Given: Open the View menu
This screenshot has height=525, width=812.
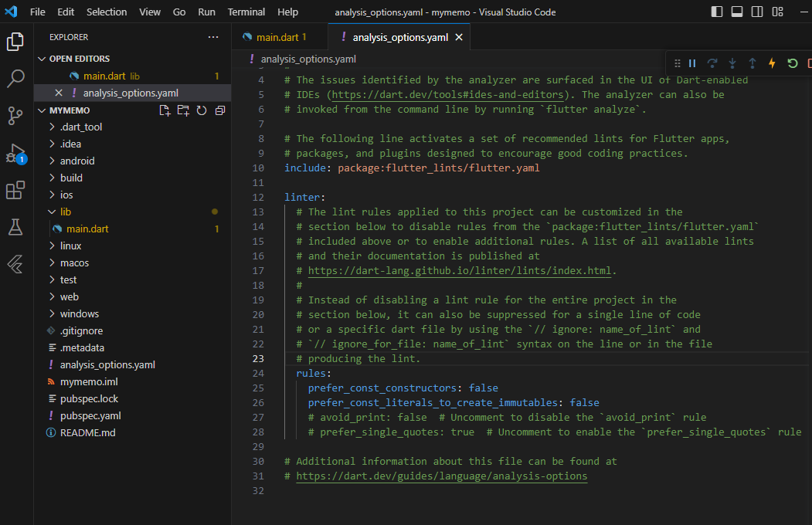Looking at the screenshot, I should coord(150,12).
